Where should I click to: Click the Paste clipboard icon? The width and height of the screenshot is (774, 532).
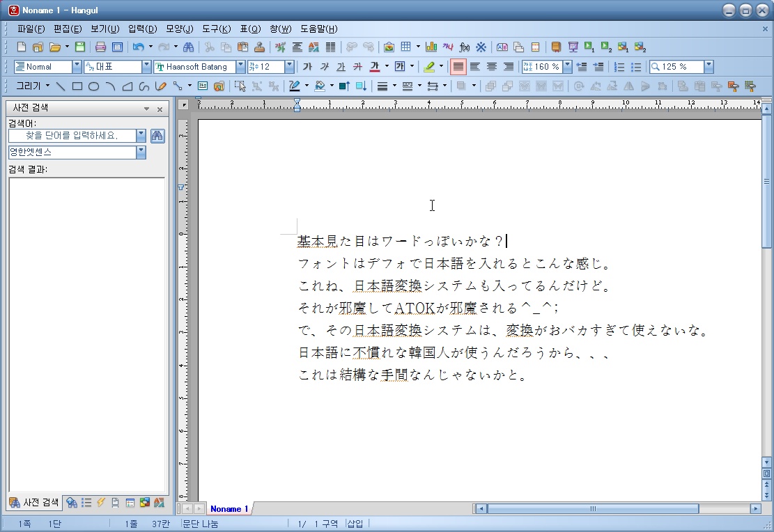(x=243, y=47)
